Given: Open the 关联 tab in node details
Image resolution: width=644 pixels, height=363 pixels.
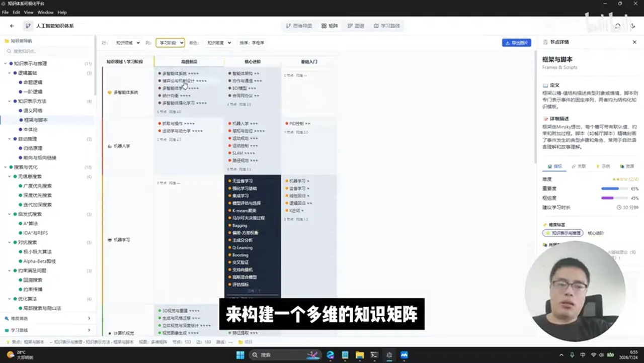Looking at the screenshot, I should click(x=579, y=166).
